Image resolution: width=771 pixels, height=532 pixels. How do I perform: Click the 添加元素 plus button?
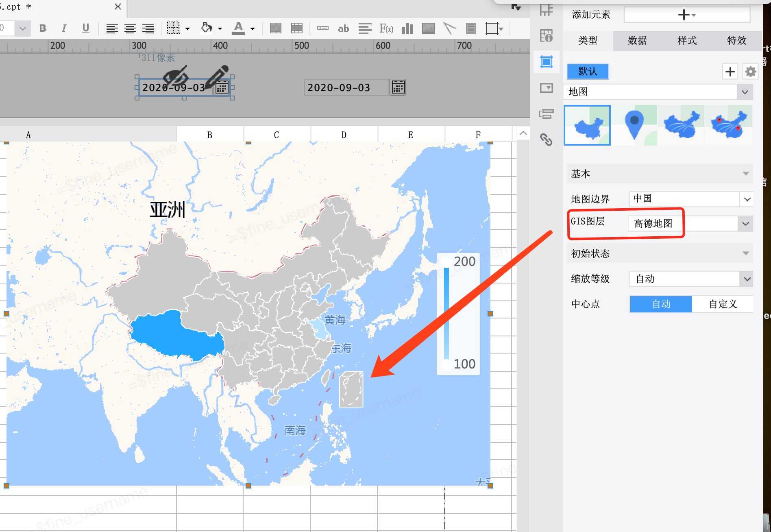coord(687,15)
